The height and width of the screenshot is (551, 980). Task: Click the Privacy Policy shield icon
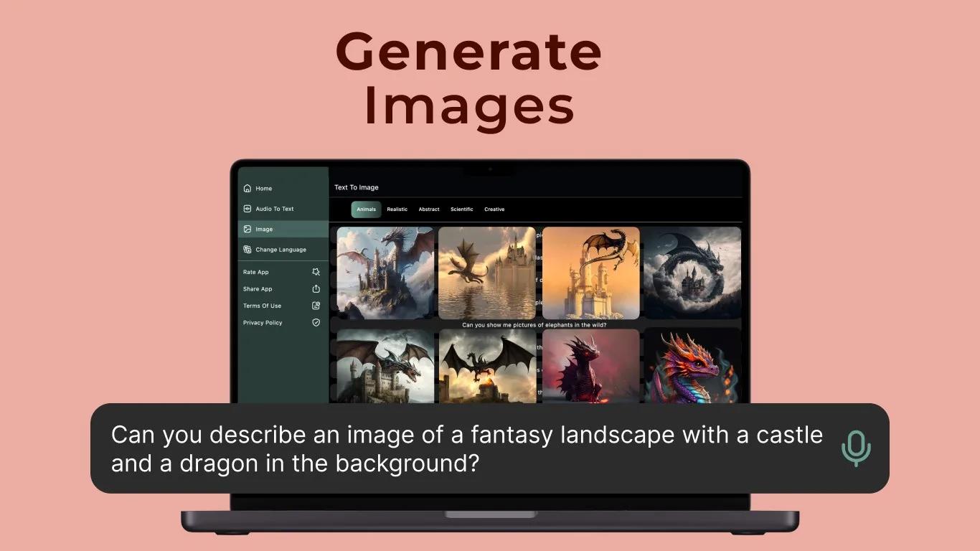pyautogui.click(x=316, y=323)
